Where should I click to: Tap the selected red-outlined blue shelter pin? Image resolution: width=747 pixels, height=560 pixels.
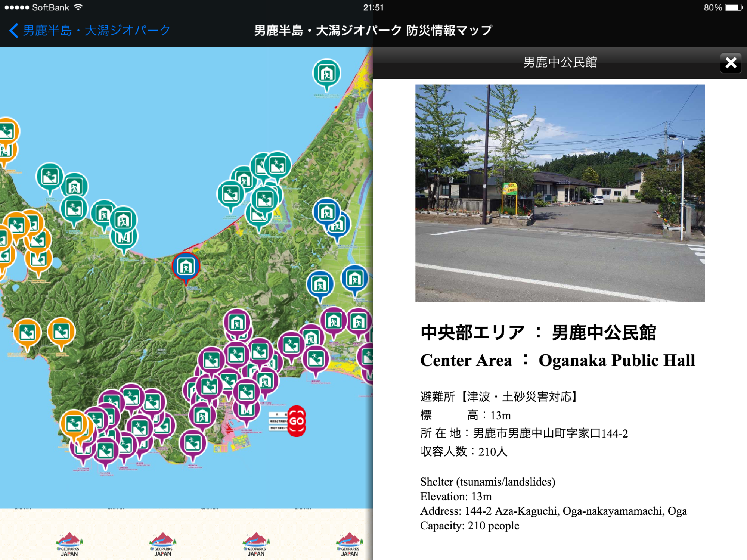click(x=186, y=266)
